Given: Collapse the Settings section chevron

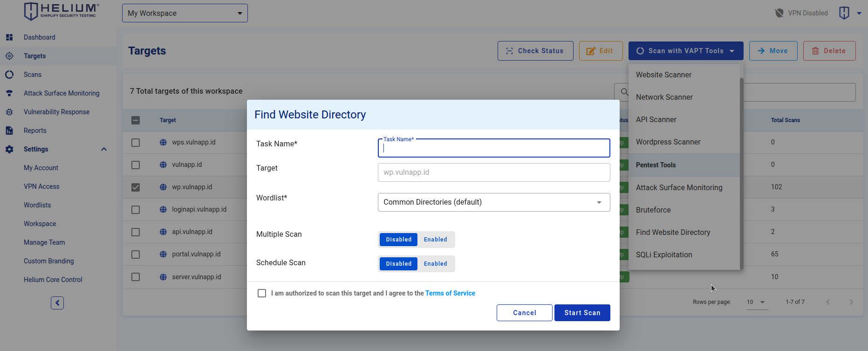Looking at the screenshot, I should [x=104, y=149].
